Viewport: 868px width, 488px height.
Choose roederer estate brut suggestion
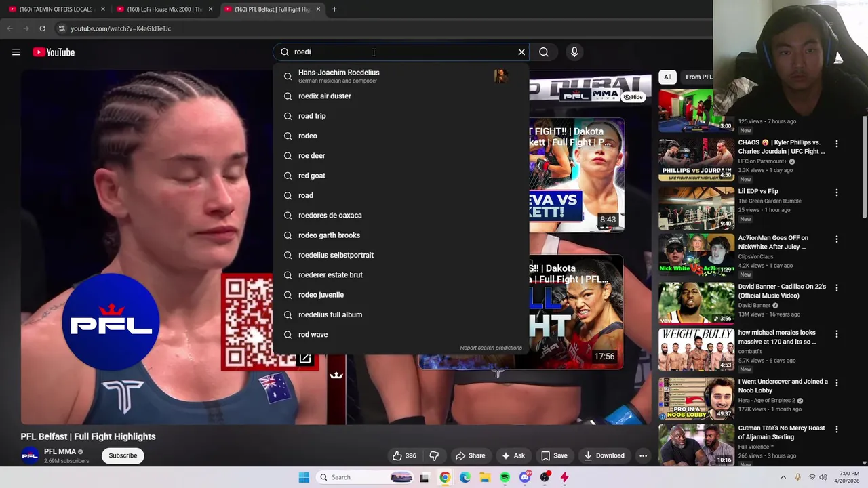(x=401, y=275)
